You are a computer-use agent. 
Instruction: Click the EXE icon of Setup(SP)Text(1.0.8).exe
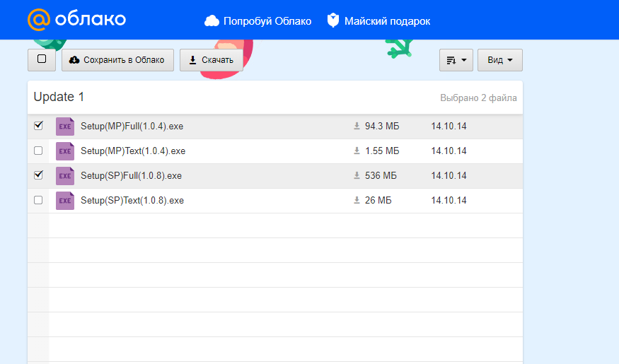click(x=65, y=200)
